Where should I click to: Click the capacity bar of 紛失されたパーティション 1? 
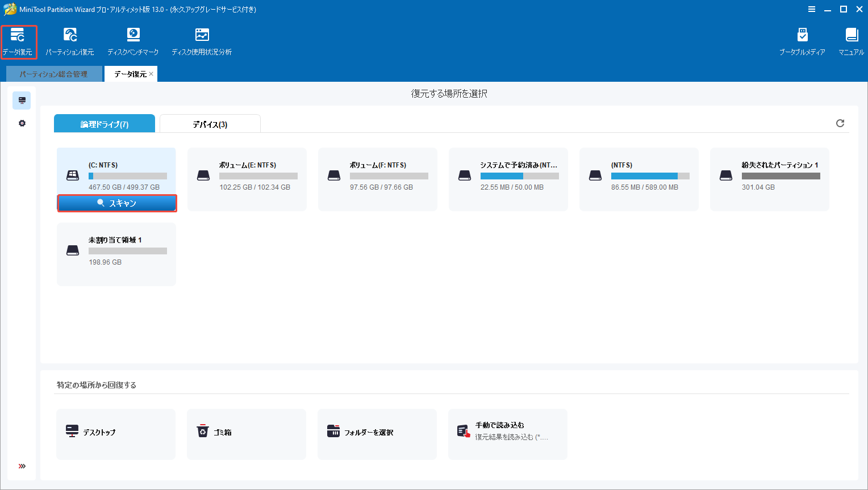click(781, 176)
